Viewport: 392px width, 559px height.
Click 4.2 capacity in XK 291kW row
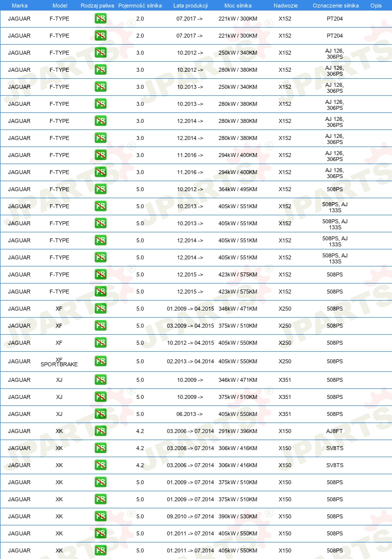click(x=140, y=432)
